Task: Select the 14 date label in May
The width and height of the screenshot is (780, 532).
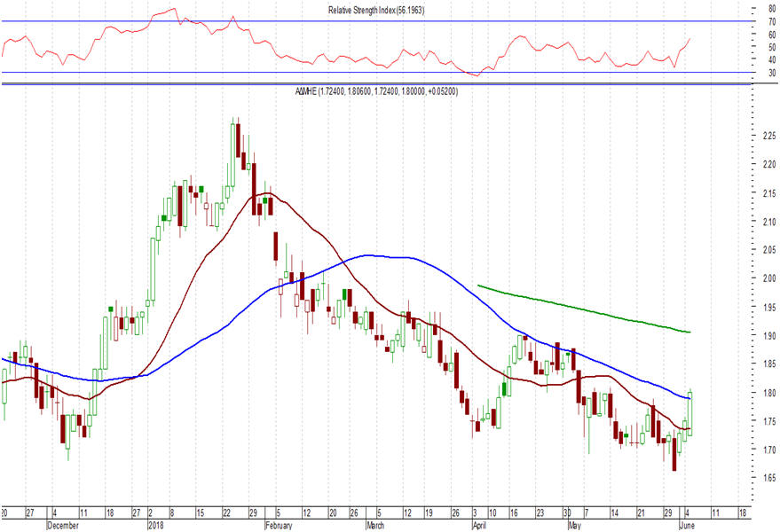Action: click(615, 512)
